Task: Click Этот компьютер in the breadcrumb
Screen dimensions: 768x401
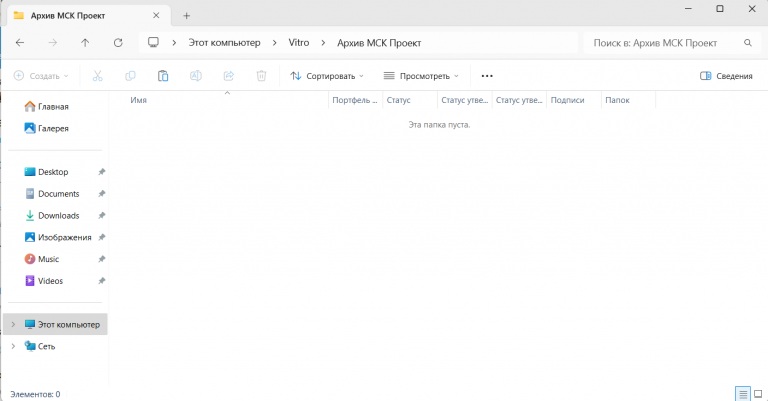Action: tap(224, 43)
